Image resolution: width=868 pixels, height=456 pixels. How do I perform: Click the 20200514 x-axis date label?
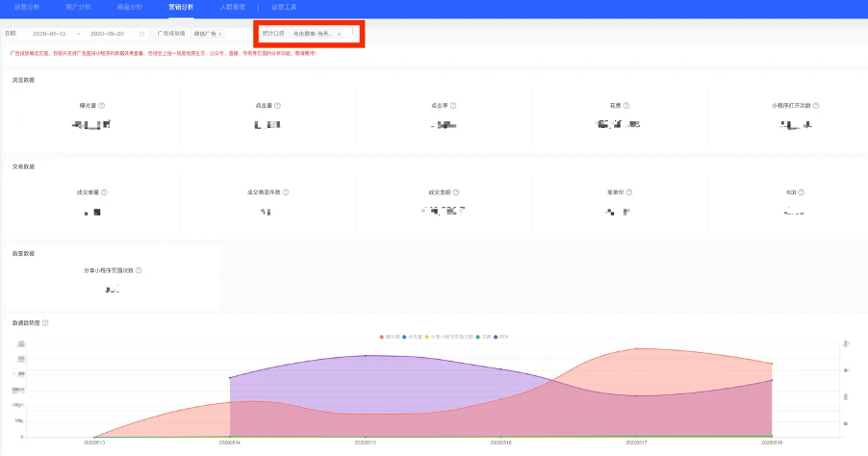230,443
